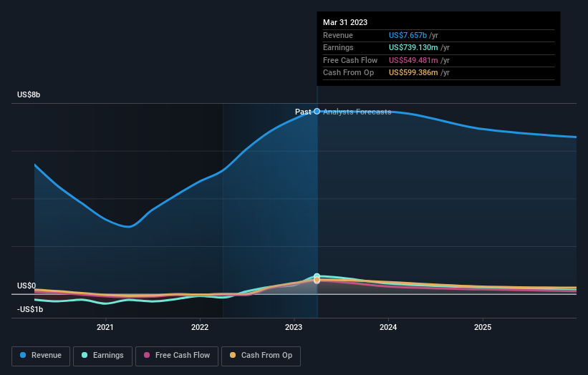
Task: Click the US$8b y-axis label
Action: pyautogui.click(x=29, y=94)
